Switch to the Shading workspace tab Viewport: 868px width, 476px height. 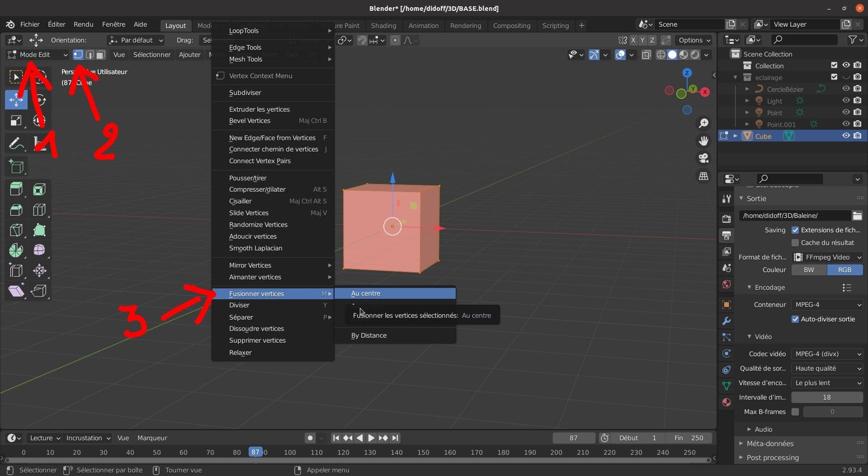click(383, 26)
